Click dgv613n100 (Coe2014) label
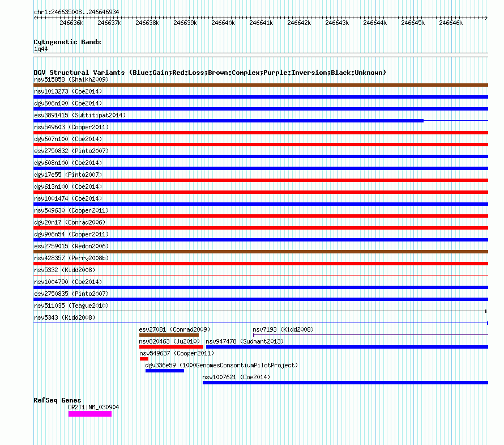Viewport: 504px width, 445px height. (68, 187)
